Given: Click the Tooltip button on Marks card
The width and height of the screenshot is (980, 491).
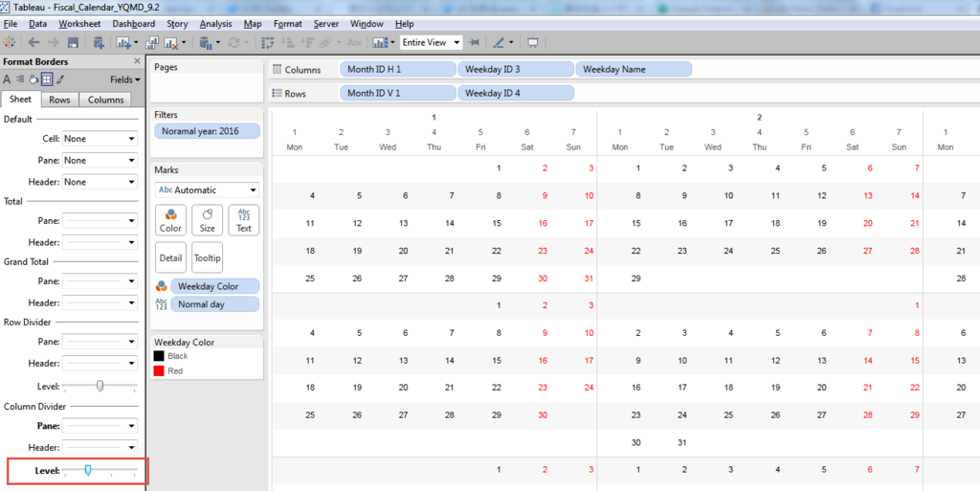Looking at the screenshot, I should [207, 258].
